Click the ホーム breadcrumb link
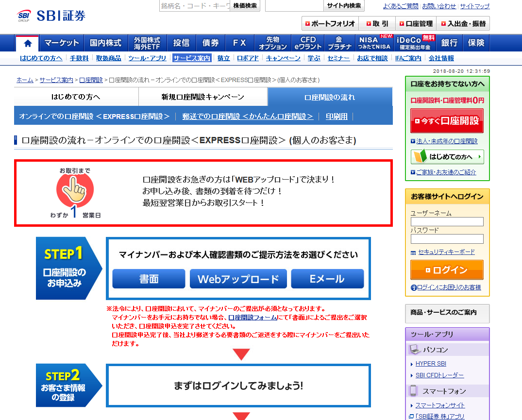The width and height of the screenshot is (522, 420). pos(25,80)
